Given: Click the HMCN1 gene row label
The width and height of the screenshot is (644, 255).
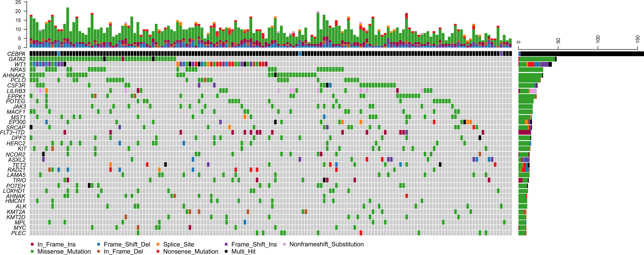Looking at the screenshot, I should (16, 201).
